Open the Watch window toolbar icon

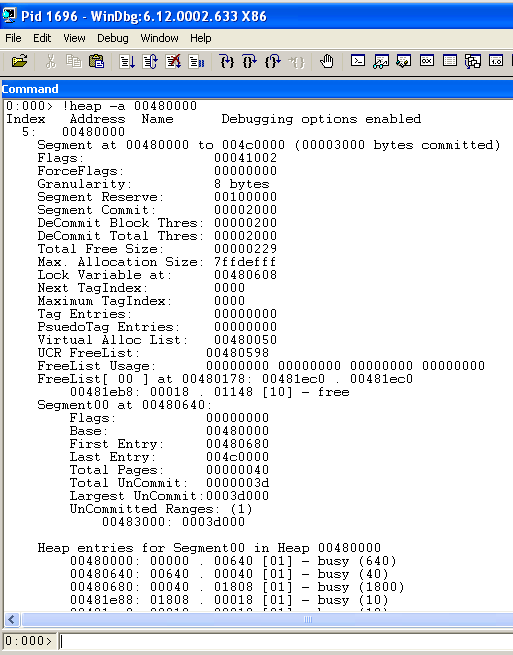[381, 61]
